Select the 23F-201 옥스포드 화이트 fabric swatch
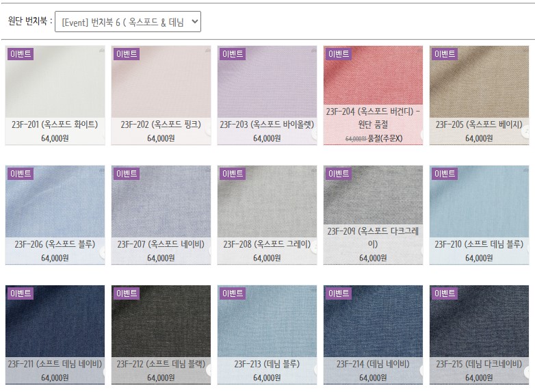The height and width of the screenshot is (392, 535). tap(55, 95)
